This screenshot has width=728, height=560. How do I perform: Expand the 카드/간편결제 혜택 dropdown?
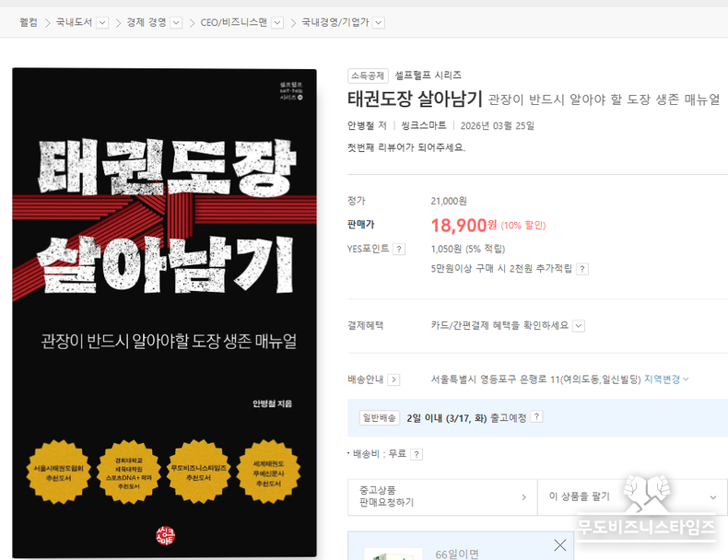[578, 325]
